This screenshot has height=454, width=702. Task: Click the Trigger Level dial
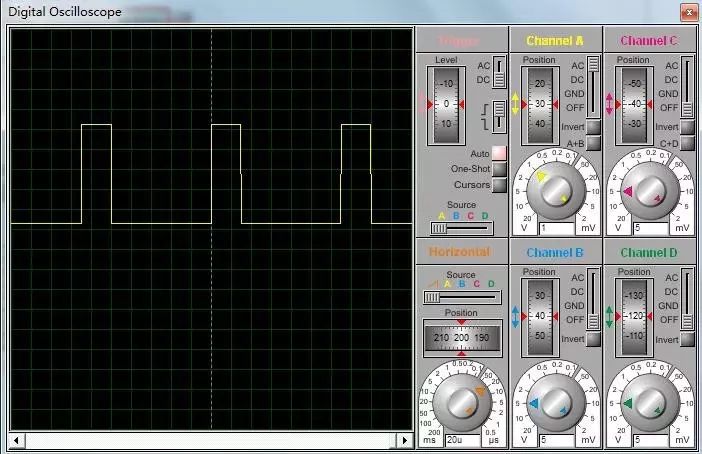pos(447,104)
